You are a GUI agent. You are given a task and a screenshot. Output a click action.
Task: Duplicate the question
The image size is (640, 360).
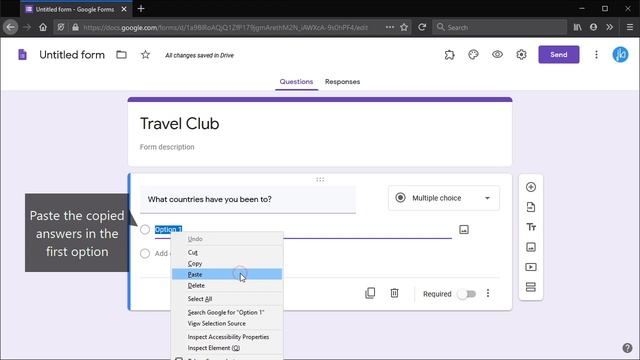370,293
